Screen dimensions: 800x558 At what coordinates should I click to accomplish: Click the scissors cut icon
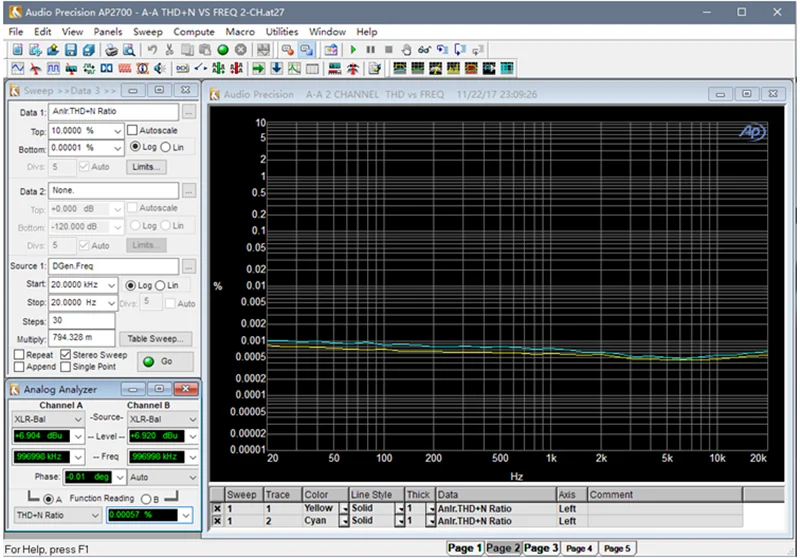(170, 49)
